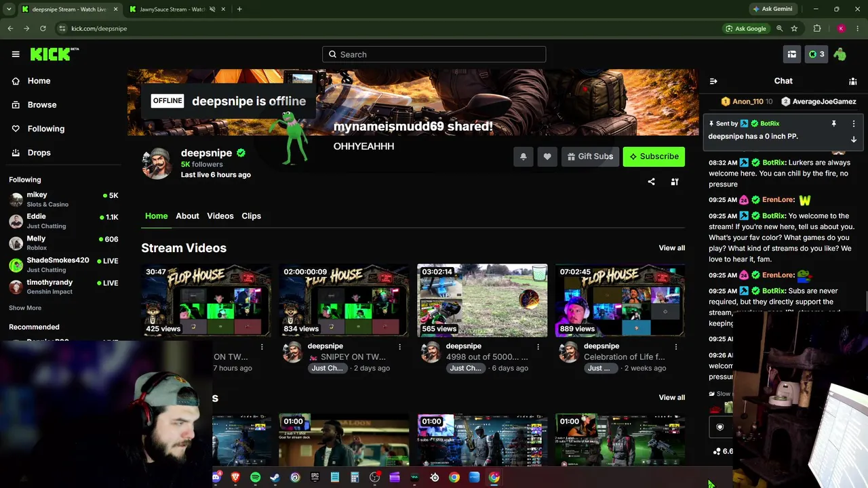Open the 02:00:00:09 stream video thumbnail

344,300
